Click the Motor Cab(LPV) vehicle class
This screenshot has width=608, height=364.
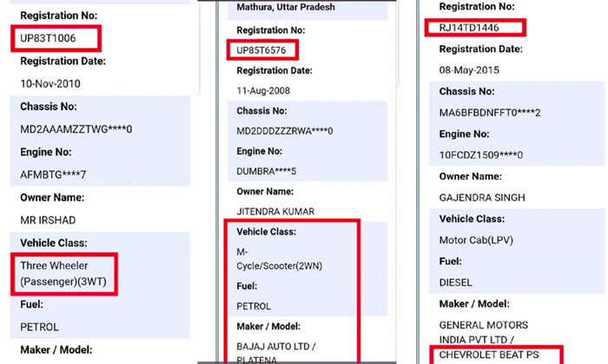[x=476, y=241]
